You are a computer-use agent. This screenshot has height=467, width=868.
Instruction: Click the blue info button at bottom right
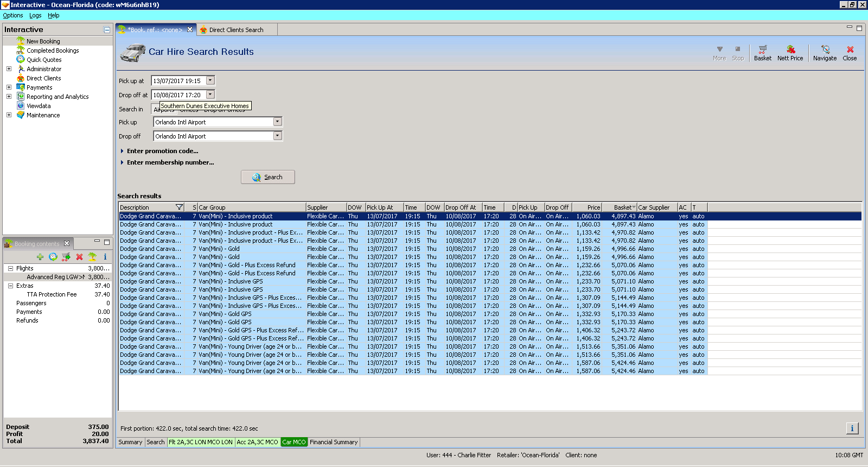pos(852,428)
